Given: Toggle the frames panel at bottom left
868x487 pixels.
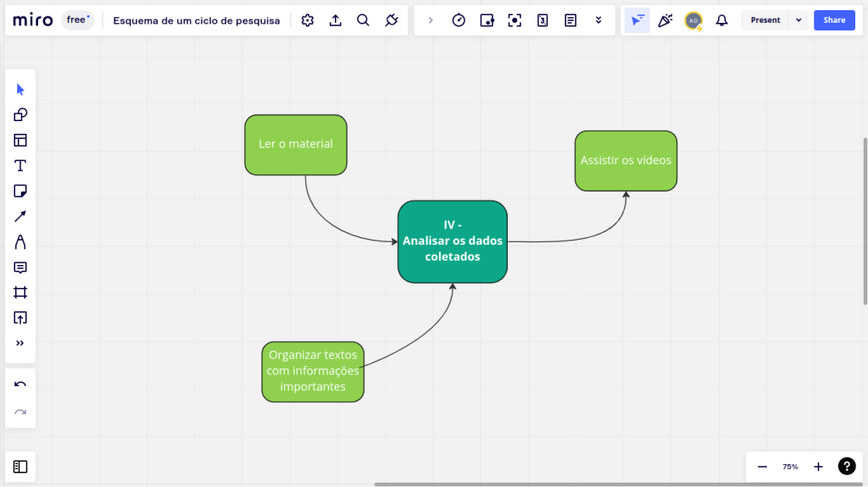Looking at the screenshot, I should 20,467.
